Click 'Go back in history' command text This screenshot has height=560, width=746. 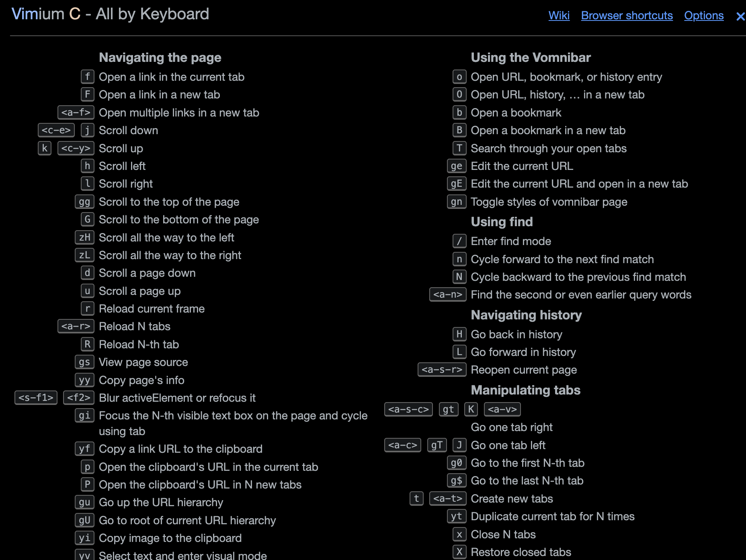pos(516,334)
